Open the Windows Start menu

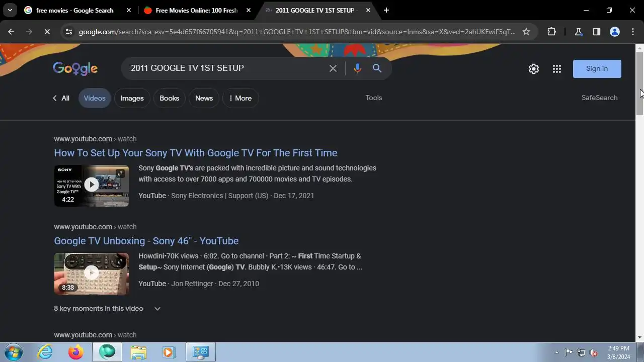point(13,352)
